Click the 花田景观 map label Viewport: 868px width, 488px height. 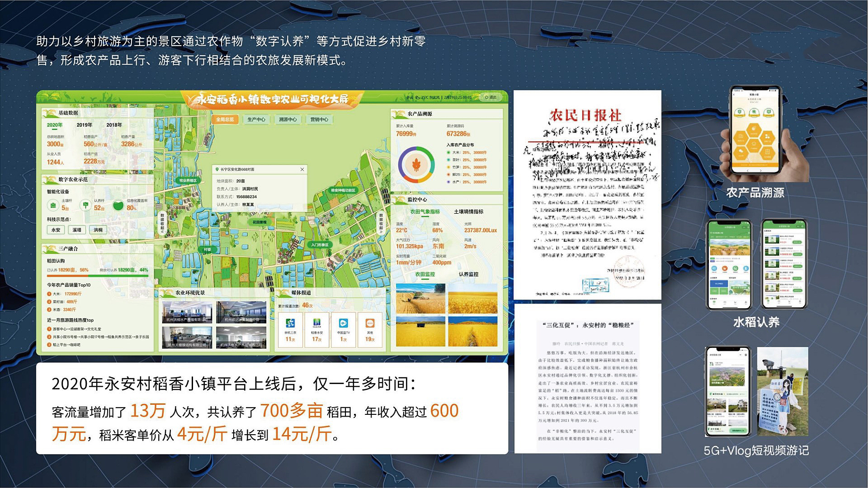coord(259,222)
